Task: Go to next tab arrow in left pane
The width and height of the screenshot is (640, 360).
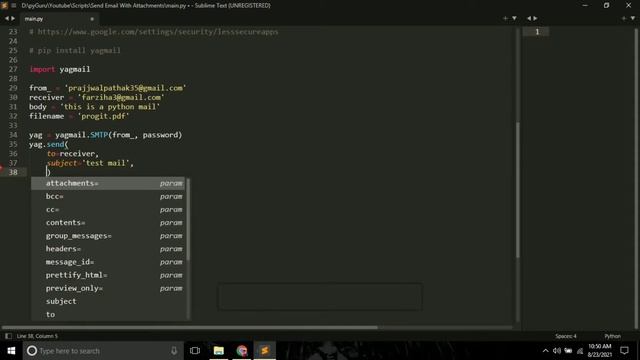Action: point(13,18)
